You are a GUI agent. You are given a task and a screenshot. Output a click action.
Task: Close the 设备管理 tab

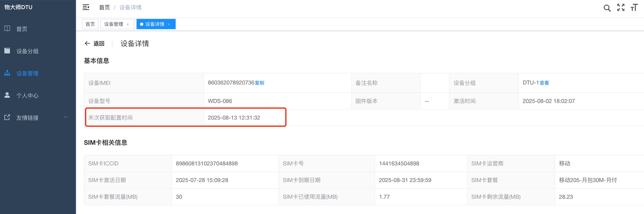click(x=128, y=24)
